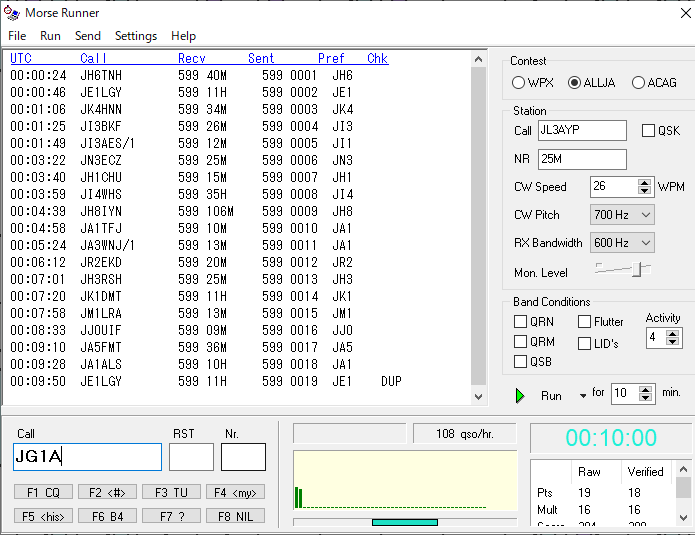Click the Morse Runner app icon in title bar
The width and height of the screenshot is (695, 535).
pos(12,13)
